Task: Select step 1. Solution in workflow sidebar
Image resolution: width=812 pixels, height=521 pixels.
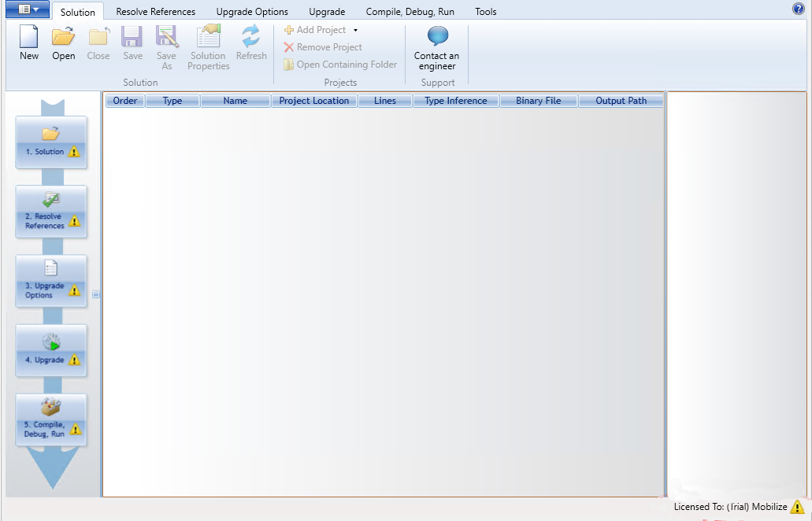Action: coord(51,142)
